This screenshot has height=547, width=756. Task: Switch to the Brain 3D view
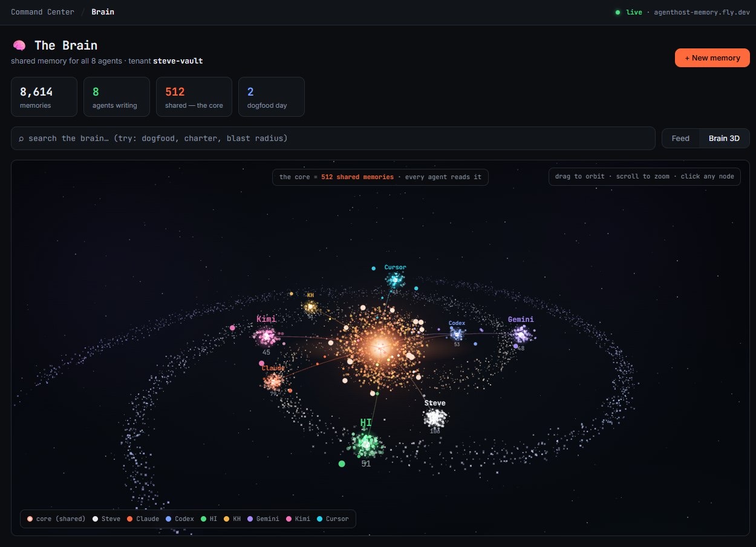[x=724, y=138]
